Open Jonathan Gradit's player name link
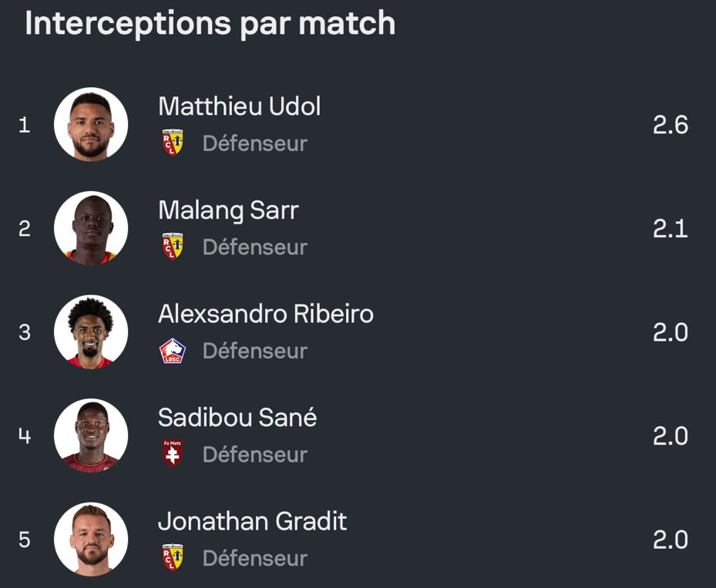 252,522
